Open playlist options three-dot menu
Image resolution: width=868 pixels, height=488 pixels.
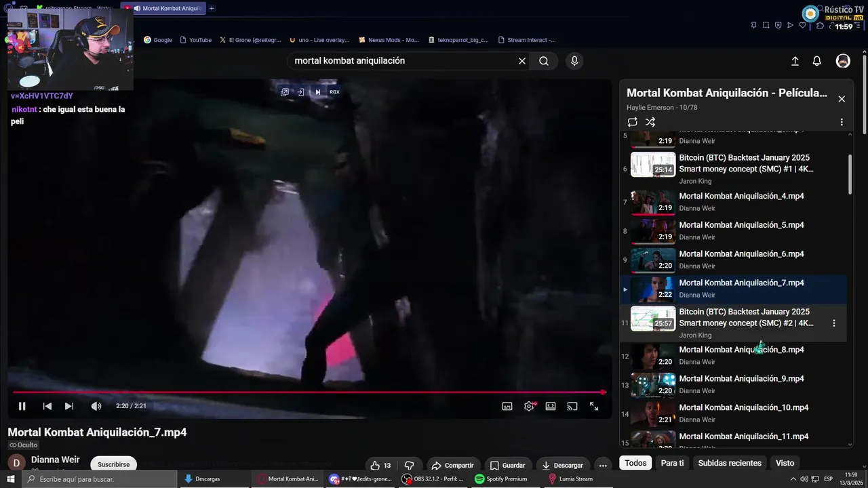click(x=842, y=122)
